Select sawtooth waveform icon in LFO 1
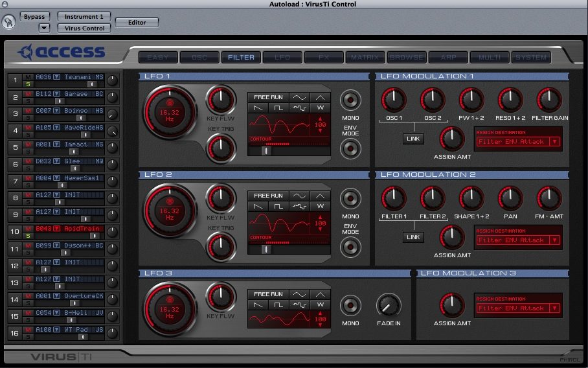Screen dimensions: 588x368 pyautogui.click(x=258, y=108)
